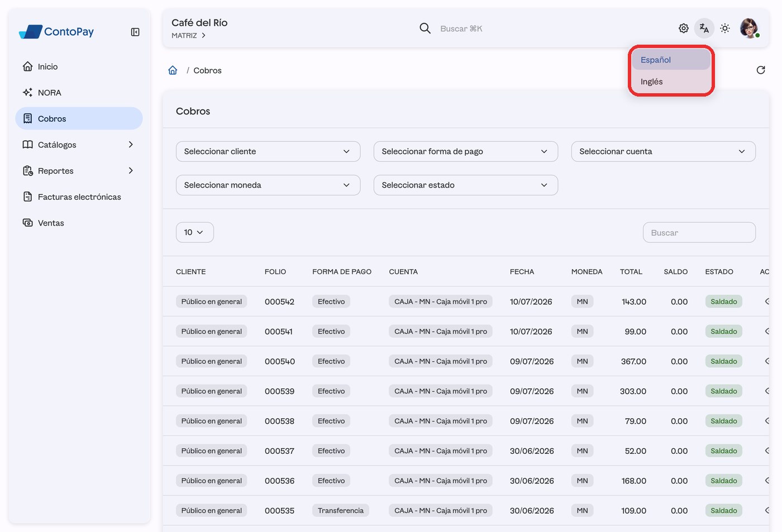The image size is (782, 532).
Task: Expand Catálogos submenu
Action: (79, 145)
